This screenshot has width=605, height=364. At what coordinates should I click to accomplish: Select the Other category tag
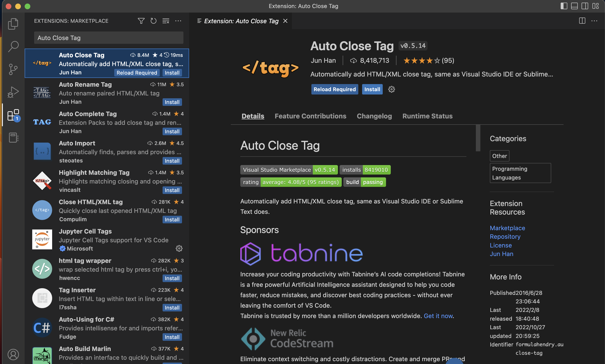point(500,156)
